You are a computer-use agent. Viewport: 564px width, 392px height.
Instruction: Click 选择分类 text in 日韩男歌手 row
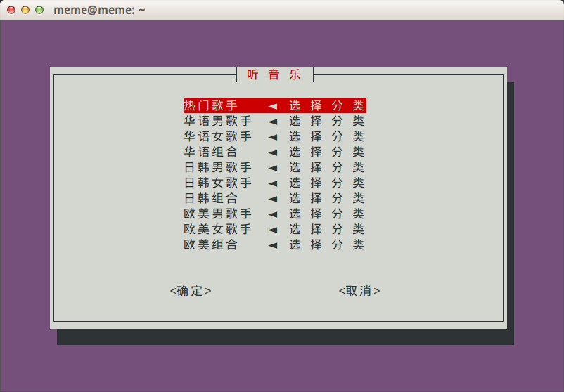click(326, 167)
